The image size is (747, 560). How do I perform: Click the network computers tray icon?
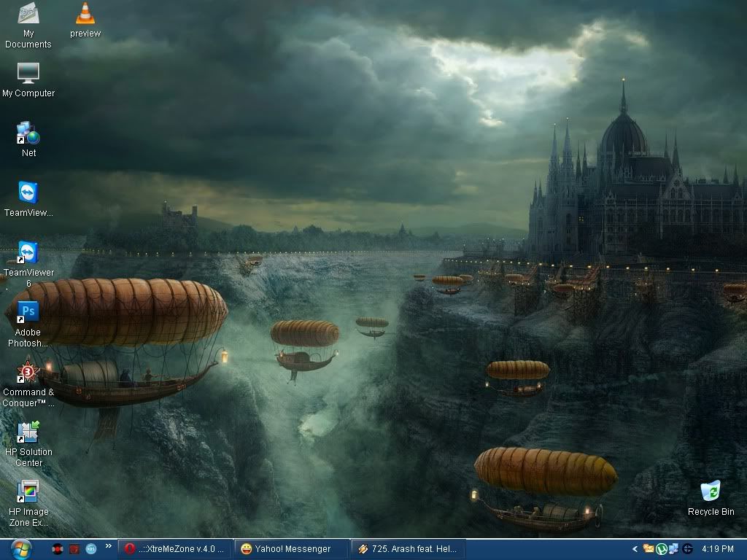[673, 549]
